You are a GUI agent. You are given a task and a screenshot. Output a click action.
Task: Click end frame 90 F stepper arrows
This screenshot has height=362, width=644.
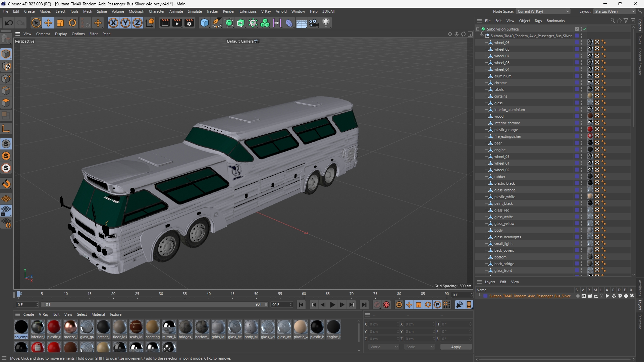[x=291, y=305]
